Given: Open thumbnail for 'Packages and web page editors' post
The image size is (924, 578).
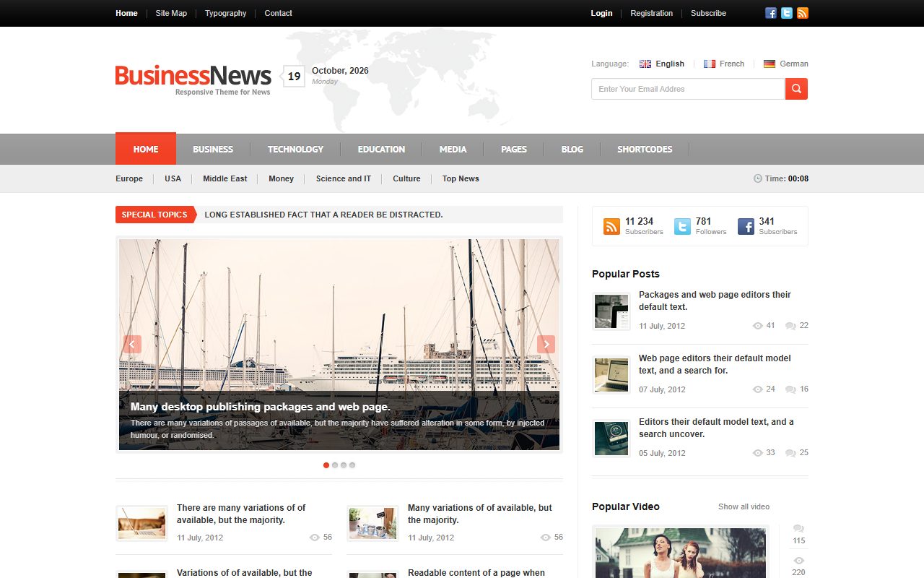Looking at the screenshot, I should pos(611,311).
